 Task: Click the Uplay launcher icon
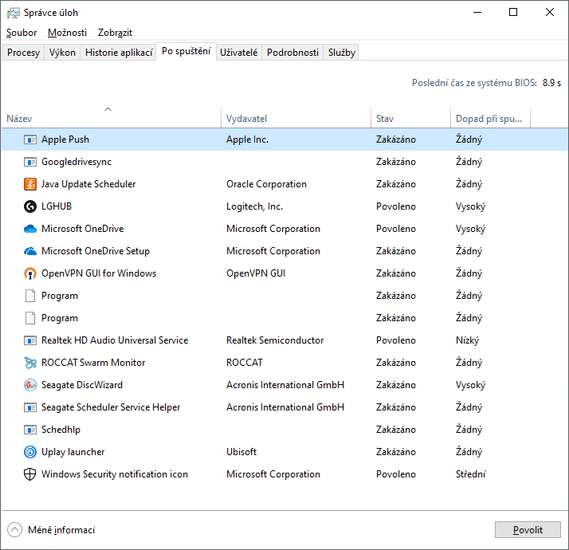[30, 452]
